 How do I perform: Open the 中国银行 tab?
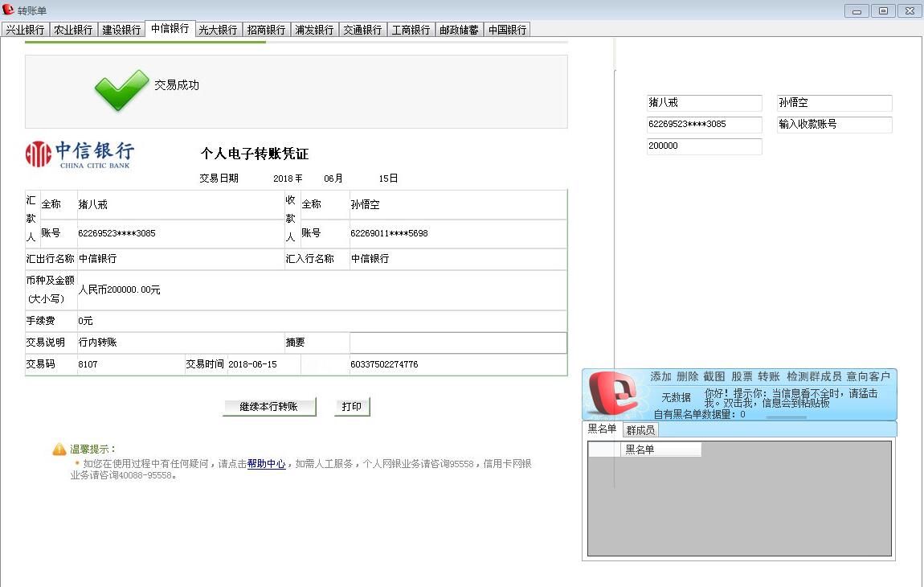coord(507,30)
